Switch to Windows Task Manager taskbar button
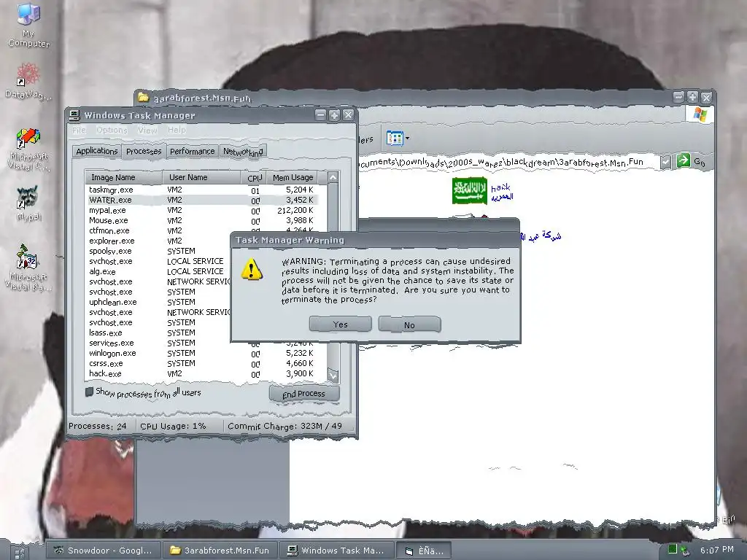The height and width of the screenshot is (560, 747). (336, 551)
